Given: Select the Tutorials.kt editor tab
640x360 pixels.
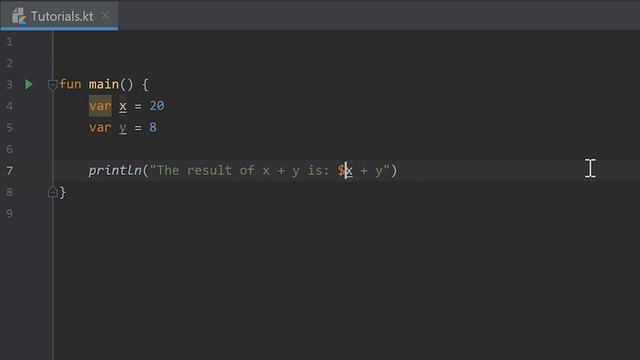Looking at the screenshot, I should click(x=59, y=16).
